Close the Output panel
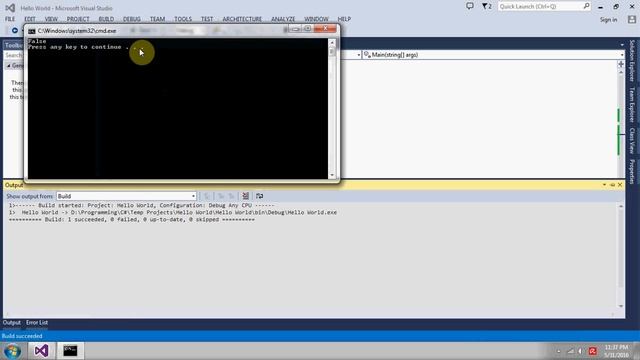The image size is (640, 360). tap(620, 185)
